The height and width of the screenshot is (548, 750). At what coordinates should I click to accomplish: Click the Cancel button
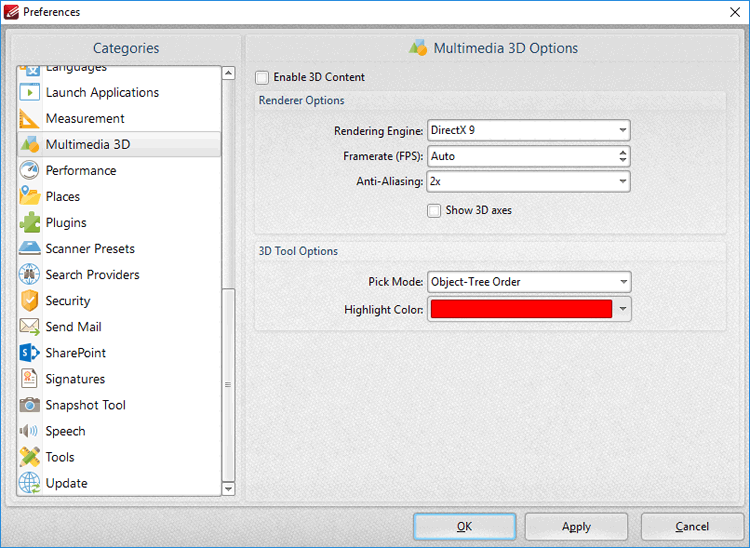[692, 526]
